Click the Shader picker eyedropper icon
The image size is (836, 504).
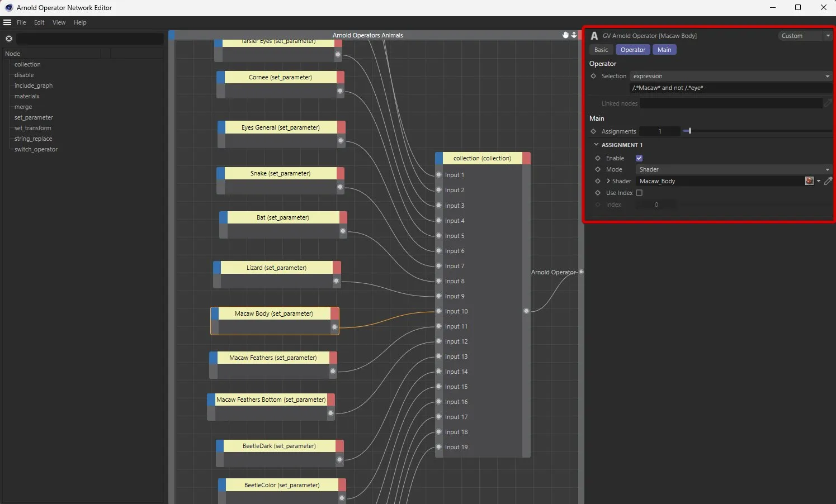tap(828, 181)
